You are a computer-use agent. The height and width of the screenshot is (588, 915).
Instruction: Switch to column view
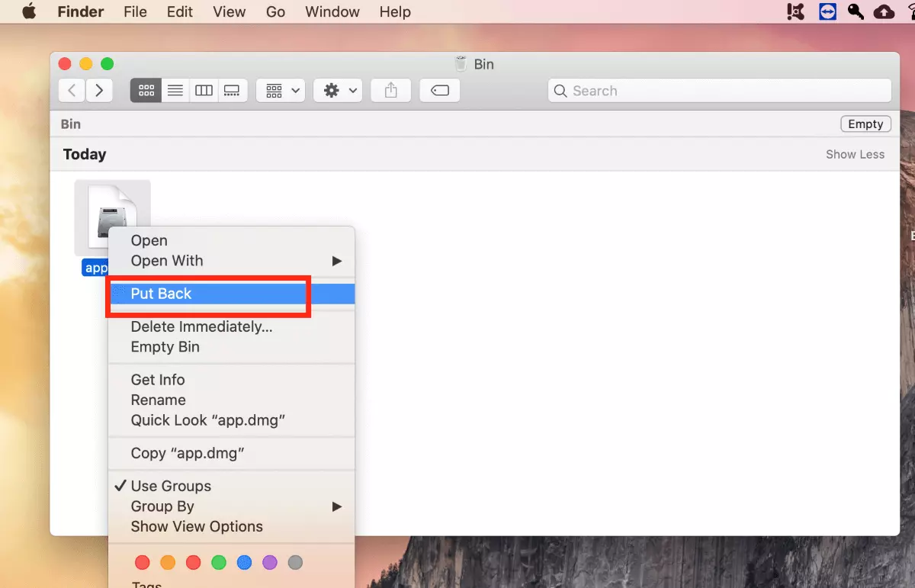pos(204,90)
